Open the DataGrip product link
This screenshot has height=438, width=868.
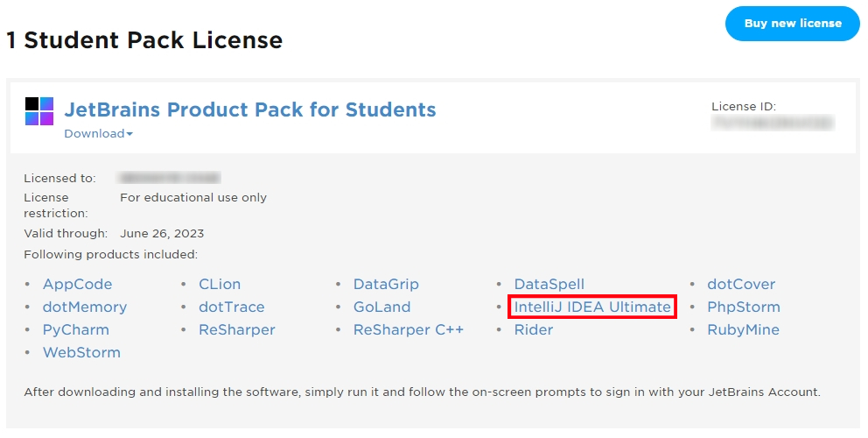click(x=386, y=284)
